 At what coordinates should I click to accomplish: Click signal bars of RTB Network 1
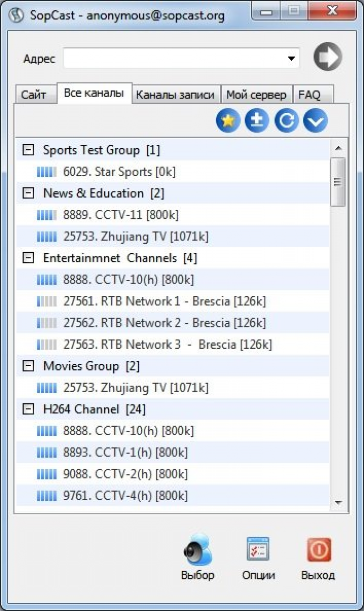[x=47, y=301]
